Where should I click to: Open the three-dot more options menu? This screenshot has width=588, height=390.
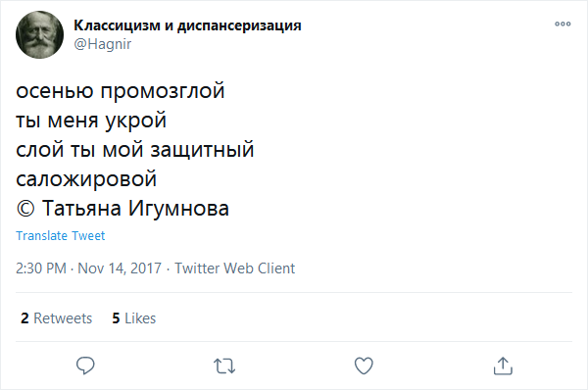pyautogui.click(x=563, y=24)
